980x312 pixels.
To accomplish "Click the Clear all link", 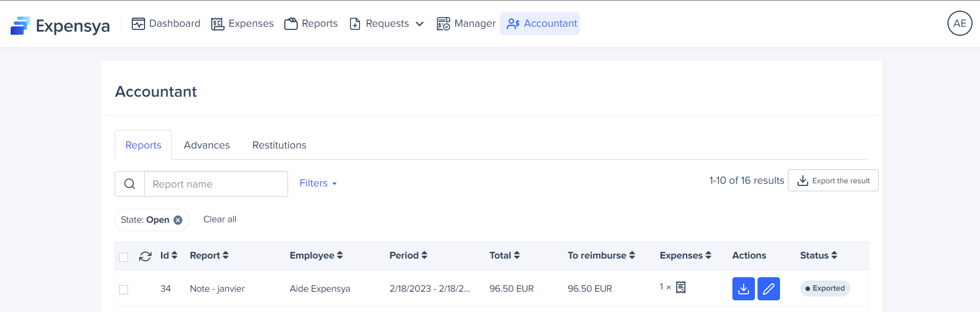I will pyautogui.click(x=219, y=220).
